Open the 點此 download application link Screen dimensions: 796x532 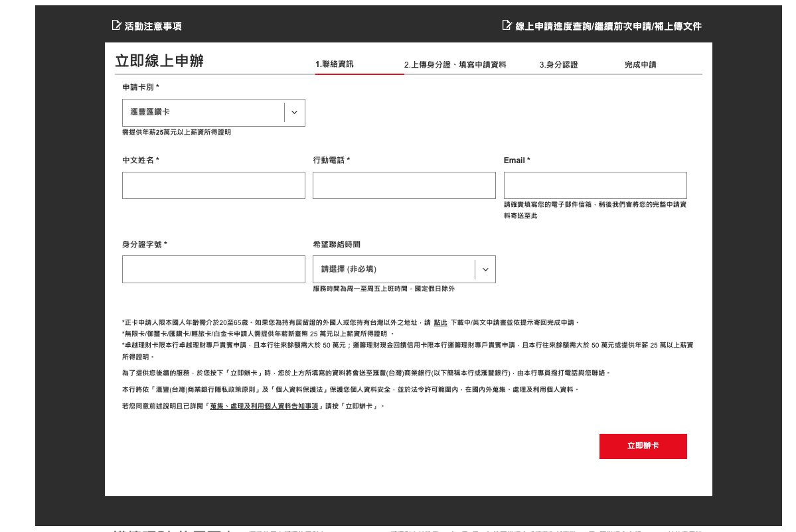(x=440, y=322)
